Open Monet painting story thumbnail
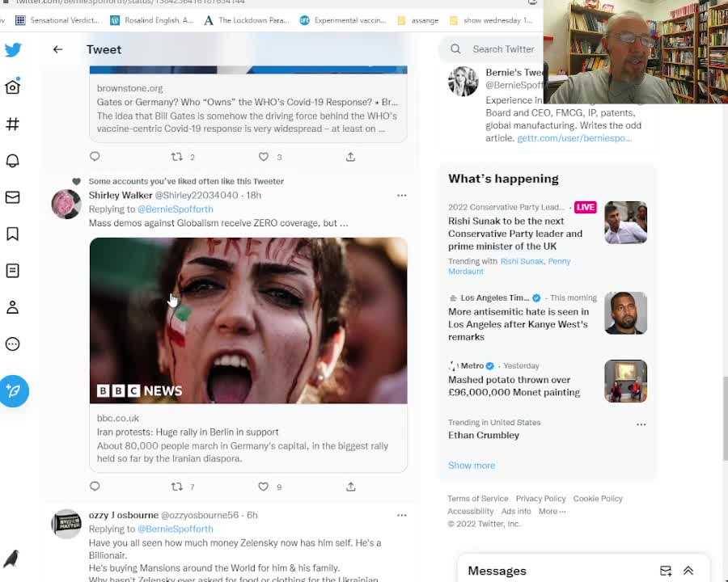This screenshot has height=582, width=728. (x=625, y=381)
